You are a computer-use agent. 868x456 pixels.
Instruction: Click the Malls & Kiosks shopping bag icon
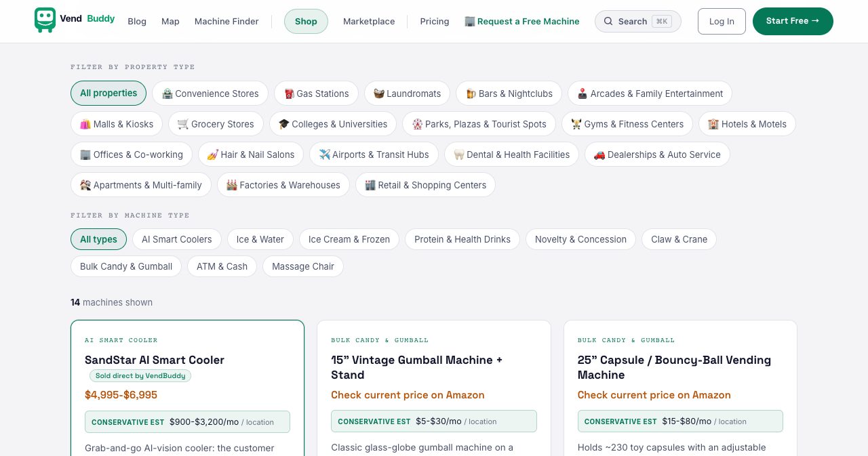(85, 124)
